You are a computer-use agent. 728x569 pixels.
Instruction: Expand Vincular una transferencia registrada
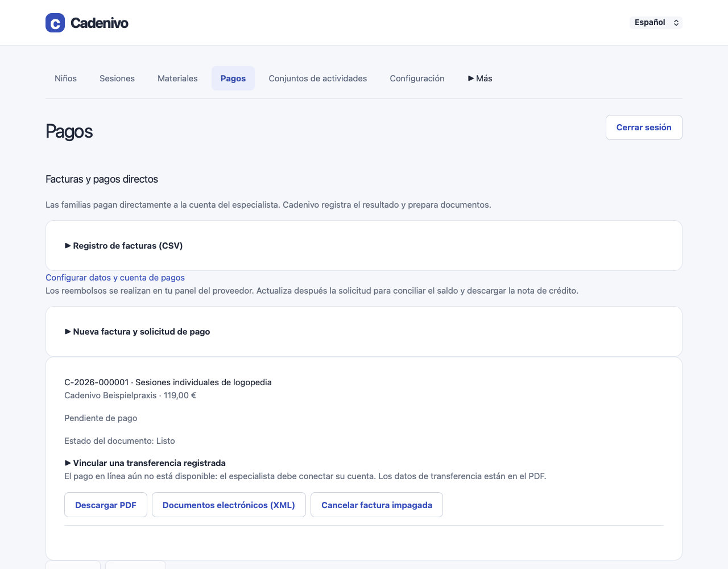(x=145, y=463)
